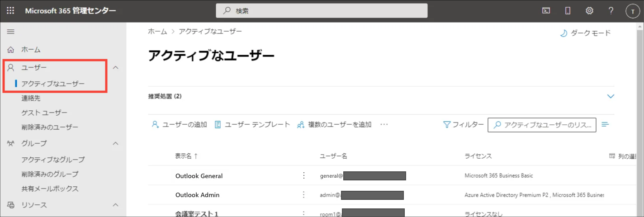This screenshot has width=644, height=217.
Task: Collapse the リソース section chevron
Action: coord(115,205)
